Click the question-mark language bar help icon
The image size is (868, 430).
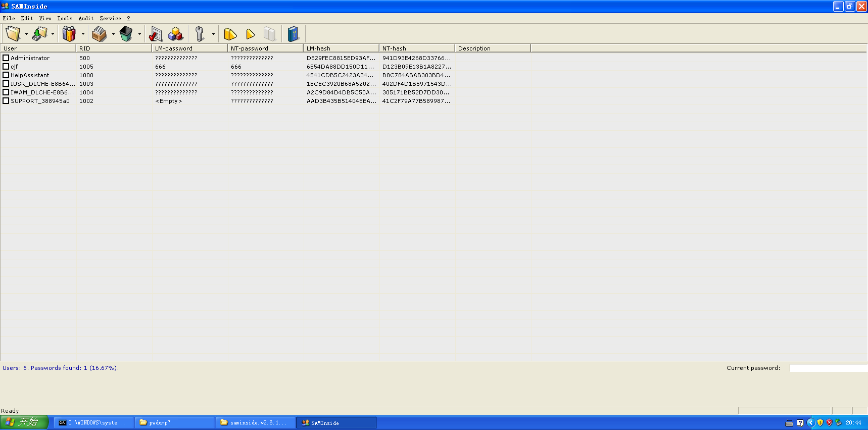point(800,423)
